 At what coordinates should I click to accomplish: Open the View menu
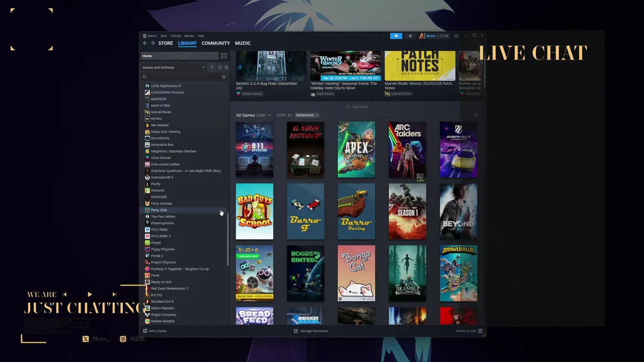pos(164,36)
